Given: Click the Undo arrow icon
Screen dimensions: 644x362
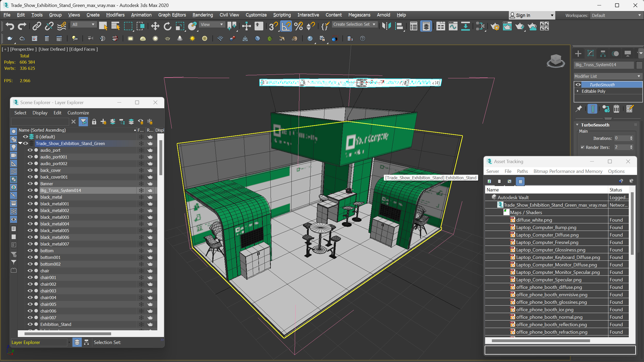Looking at the screenshot, I should 10,26.
